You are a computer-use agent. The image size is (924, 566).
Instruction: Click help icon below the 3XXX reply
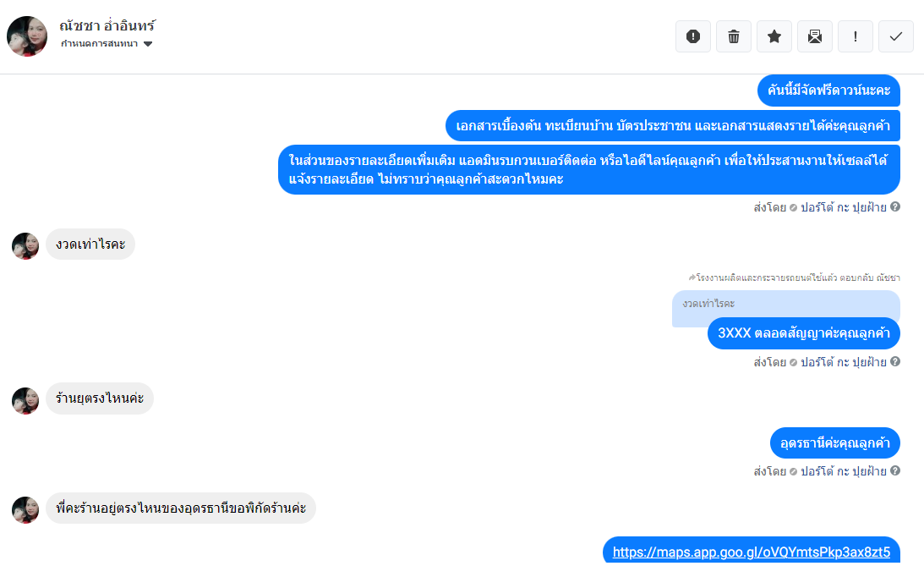[895, 361]
